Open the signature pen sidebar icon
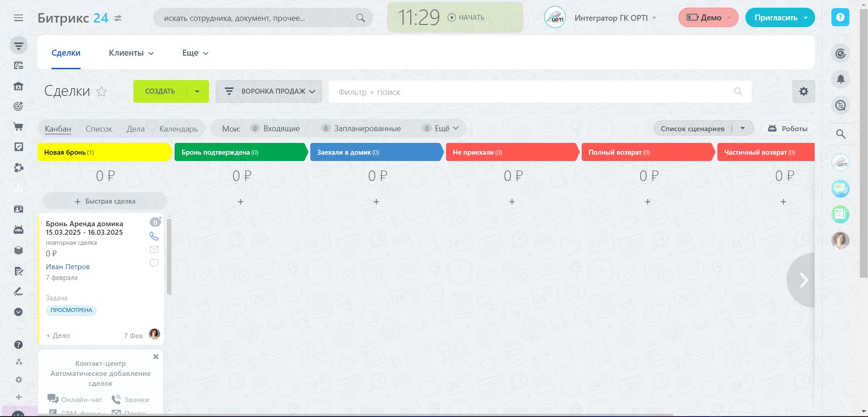This screenshot has height=417, width=868. tap(19, 291)
